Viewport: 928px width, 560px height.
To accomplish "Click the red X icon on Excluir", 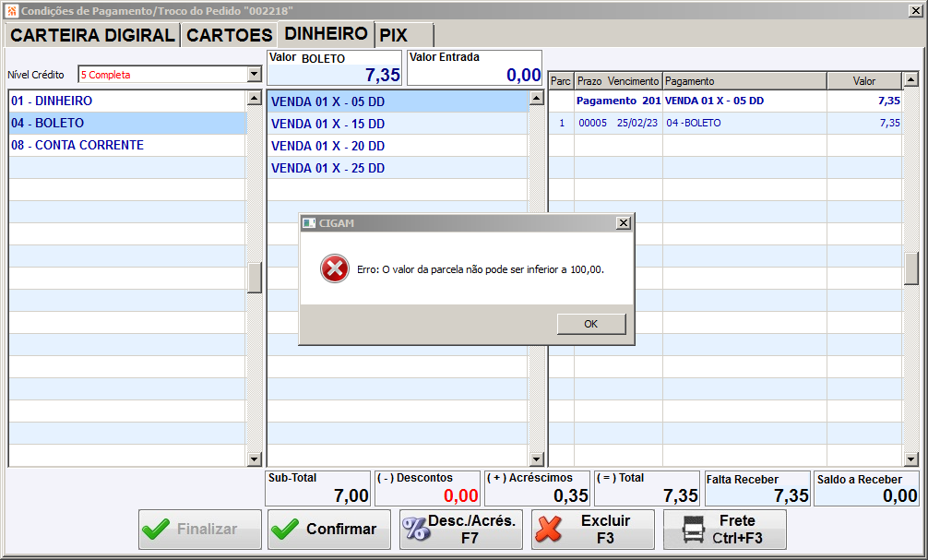I will [548, 530].
